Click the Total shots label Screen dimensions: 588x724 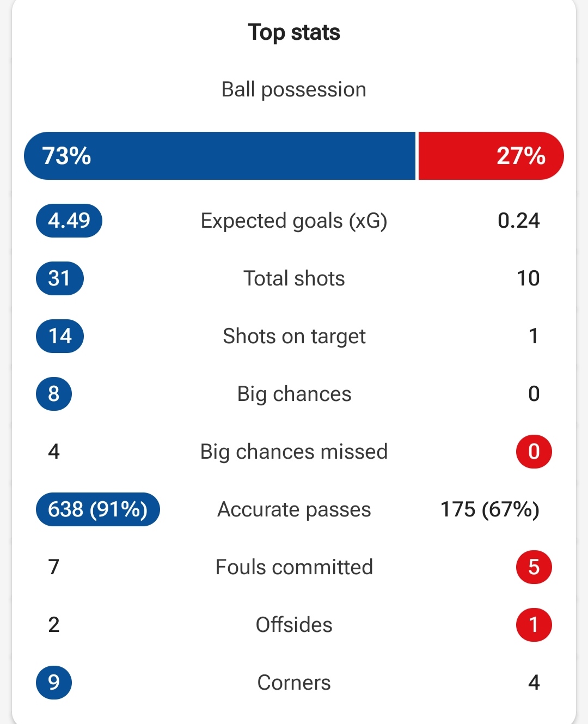(x=294, y=278)
